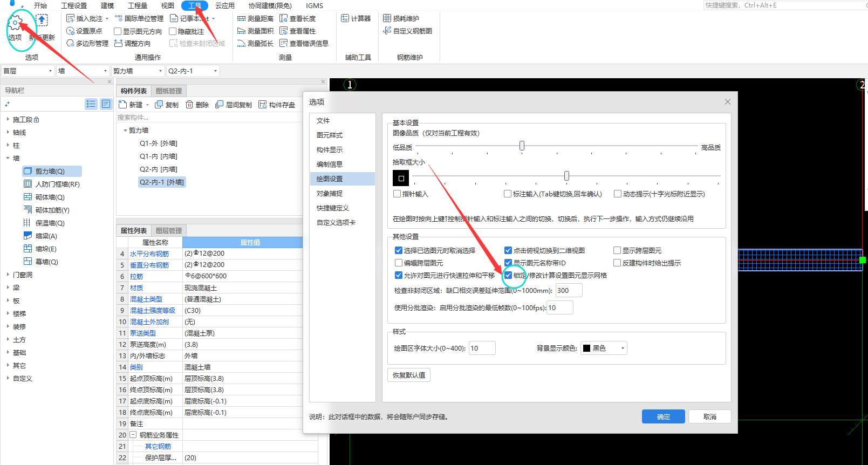This screenshot has height=465, width=868.
Task: Open 自定义钢筋图 tool
Action: [408, 31]
